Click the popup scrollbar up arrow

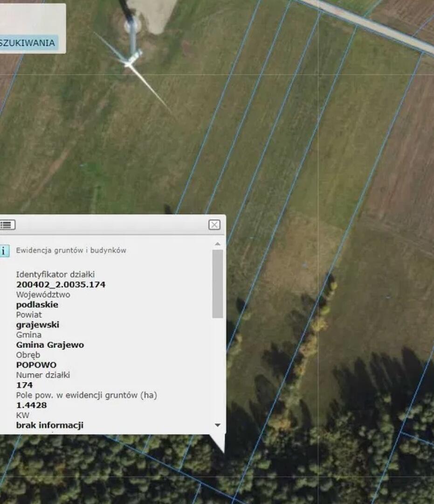217,244
